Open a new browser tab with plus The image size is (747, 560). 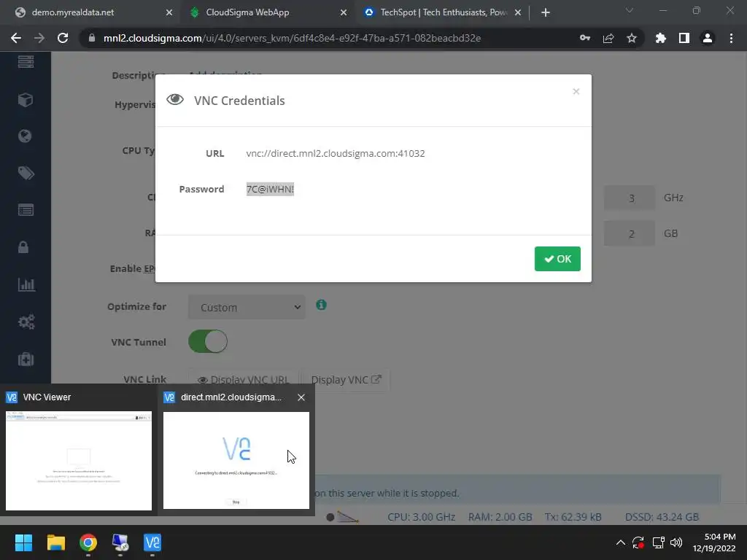click(x=546, y=12)
